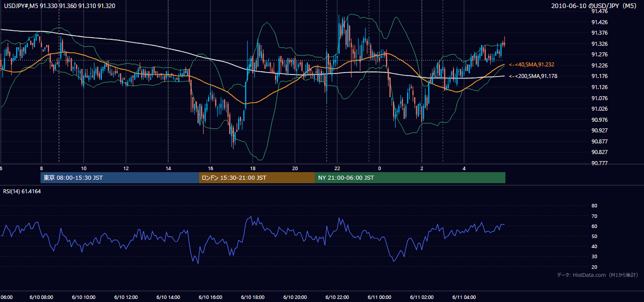Click the 6/10 22:00 bottom date label

338,297
